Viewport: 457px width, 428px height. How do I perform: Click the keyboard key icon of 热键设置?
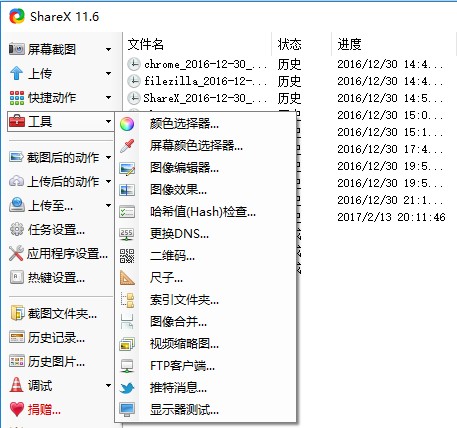tap(17, 277)
